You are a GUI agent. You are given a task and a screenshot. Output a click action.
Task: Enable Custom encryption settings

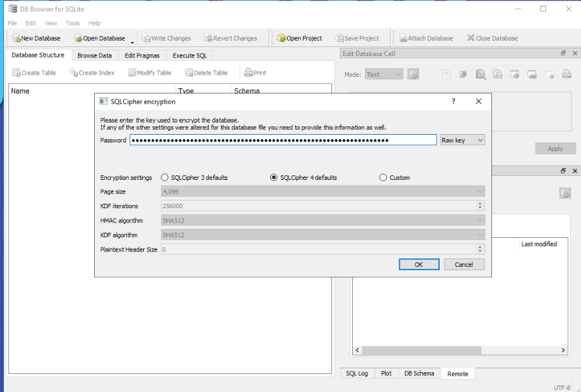coord(383,178)
